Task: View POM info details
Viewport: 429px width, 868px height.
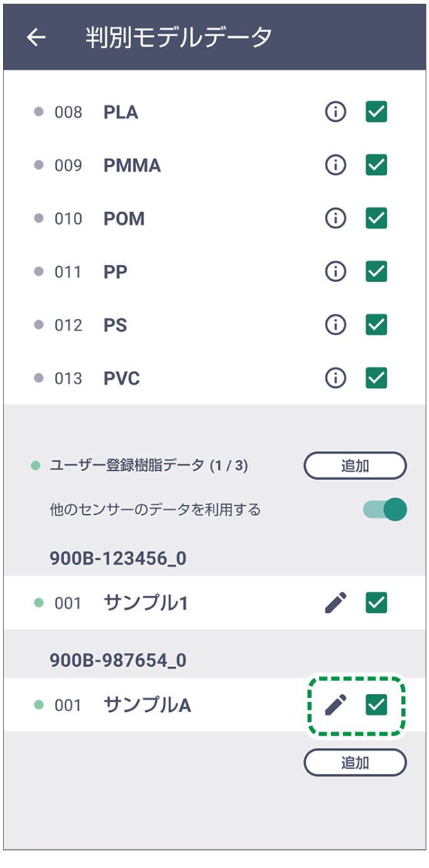Action: coord(336,219)
